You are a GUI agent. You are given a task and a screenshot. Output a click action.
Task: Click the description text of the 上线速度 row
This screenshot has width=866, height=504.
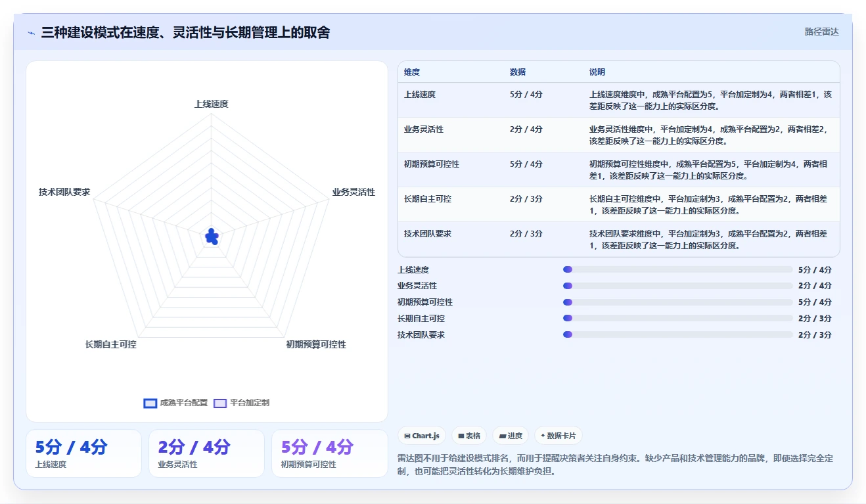(710, 100)
